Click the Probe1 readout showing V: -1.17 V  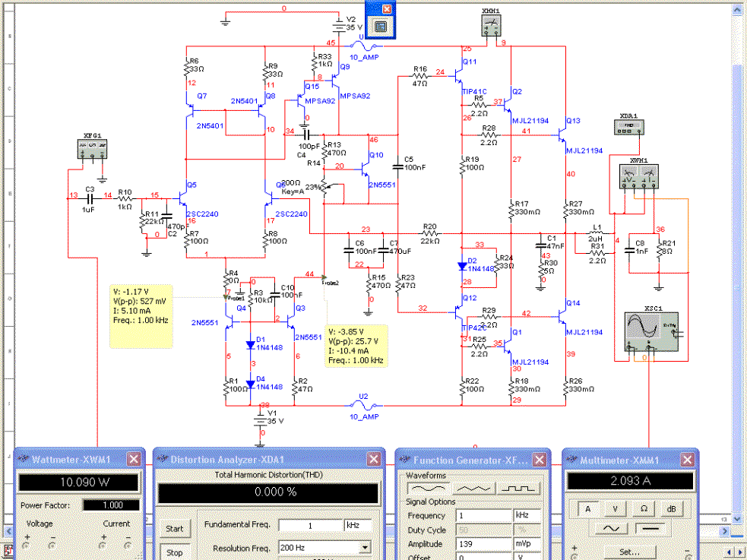click(x=141, y=316)
